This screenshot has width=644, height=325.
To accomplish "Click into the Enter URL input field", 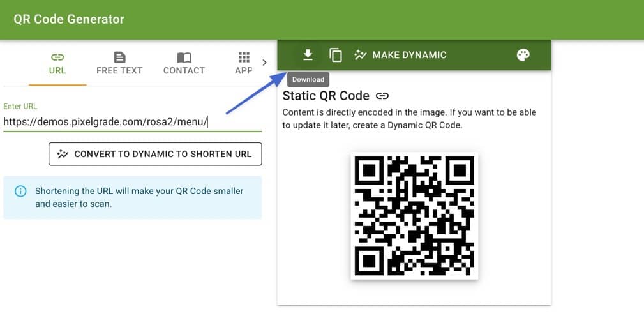I will [132, 122].
